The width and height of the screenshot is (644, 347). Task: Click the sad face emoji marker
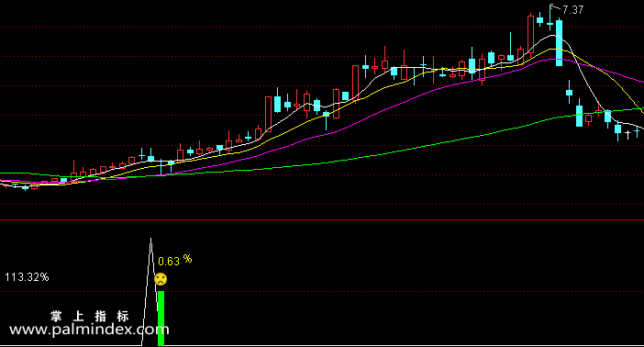coord(161,280)
